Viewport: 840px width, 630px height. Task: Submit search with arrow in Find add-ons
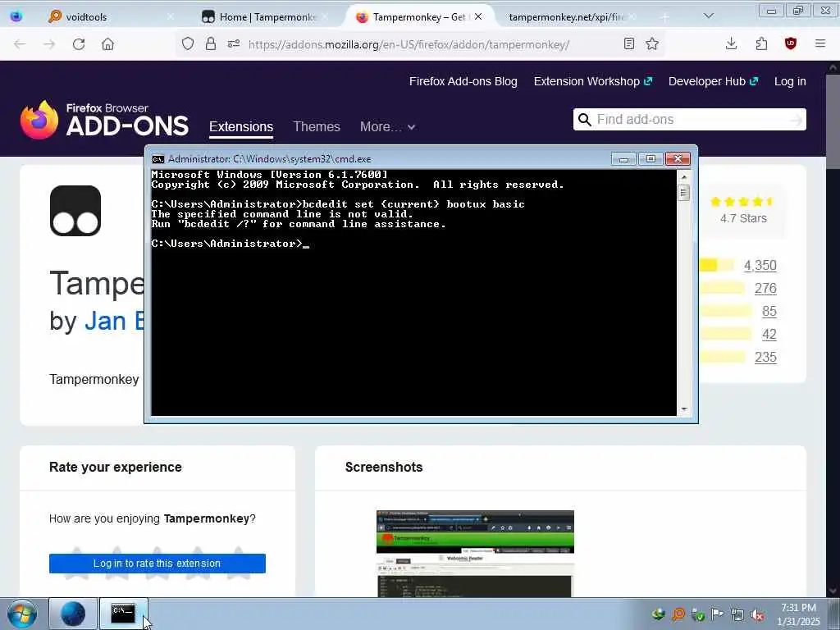(x=797, y=120)
